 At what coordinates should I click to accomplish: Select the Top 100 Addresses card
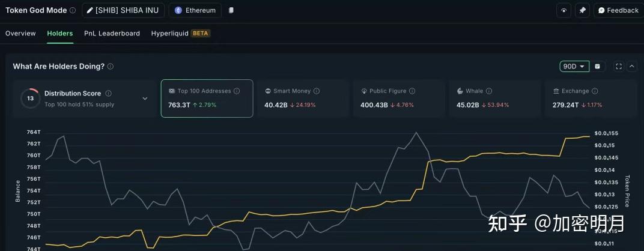[207, 98]
